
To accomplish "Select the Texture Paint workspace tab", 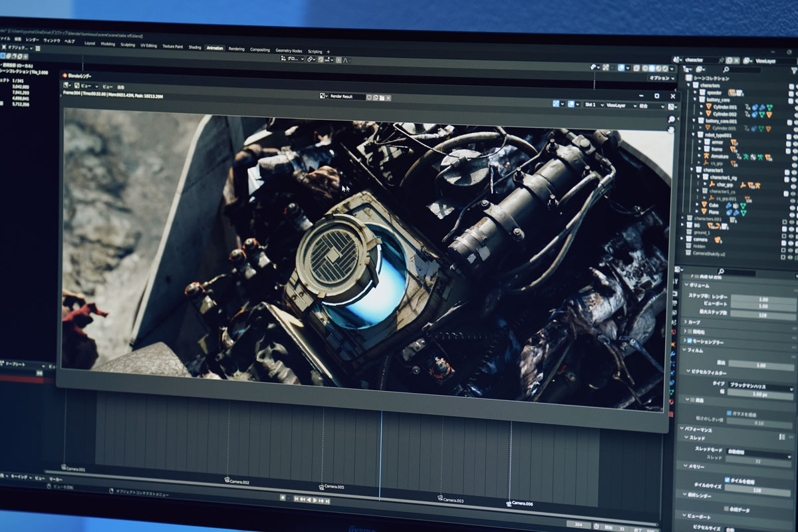I will pyautogui.click(x=173, y=47).
